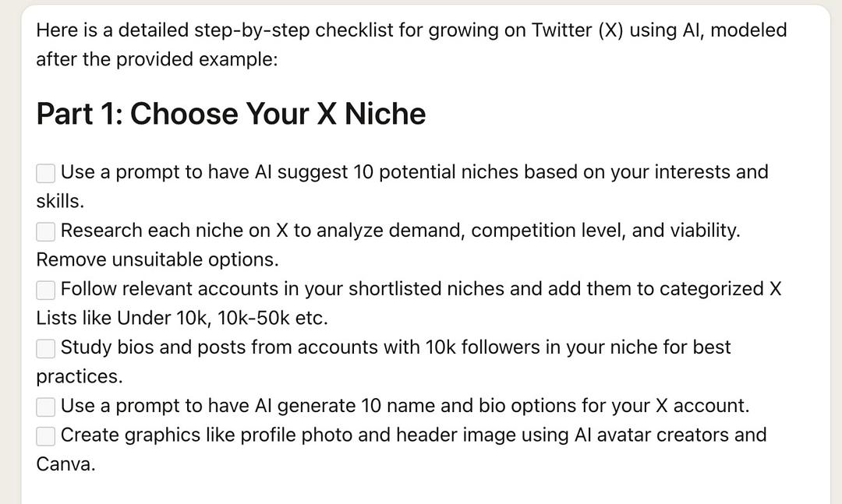Tick the 'Research each niche on X' checkbox
The height and width of the screenshot is (504, 842).
point(46,231)
